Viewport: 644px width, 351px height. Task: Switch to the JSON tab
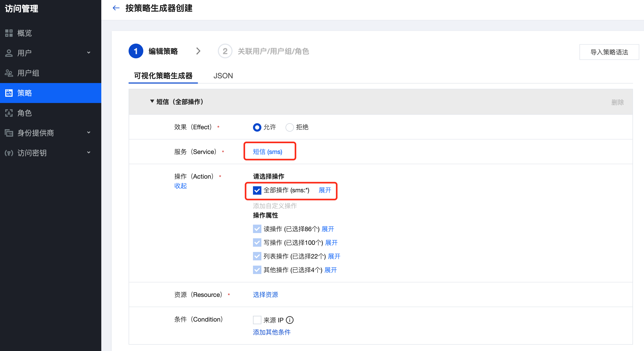(223, 76)
